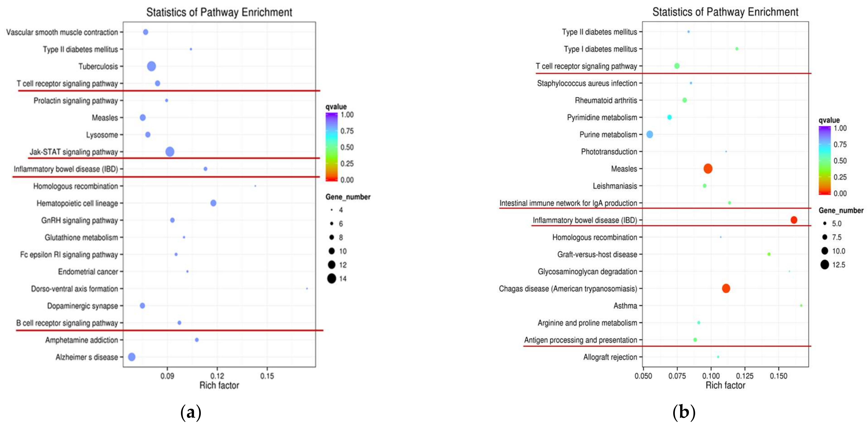Click the left chart's Statistics of Pathway Enrichment title
868x426 pixels.
[219, 12]
